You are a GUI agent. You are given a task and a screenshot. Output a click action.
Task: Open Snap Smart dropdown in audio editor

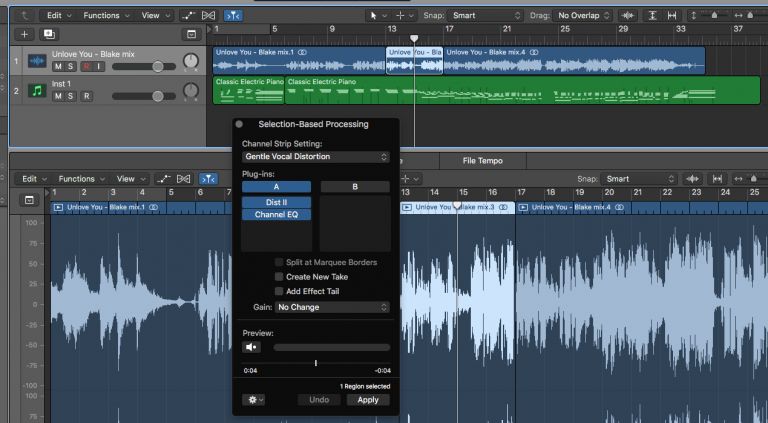[x=638, y=179]
